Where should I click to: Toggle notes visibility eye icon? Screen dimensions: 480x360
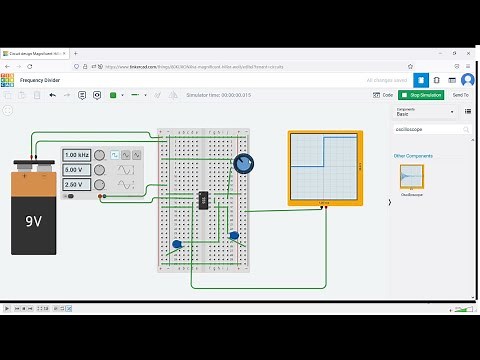pos(97,95)
